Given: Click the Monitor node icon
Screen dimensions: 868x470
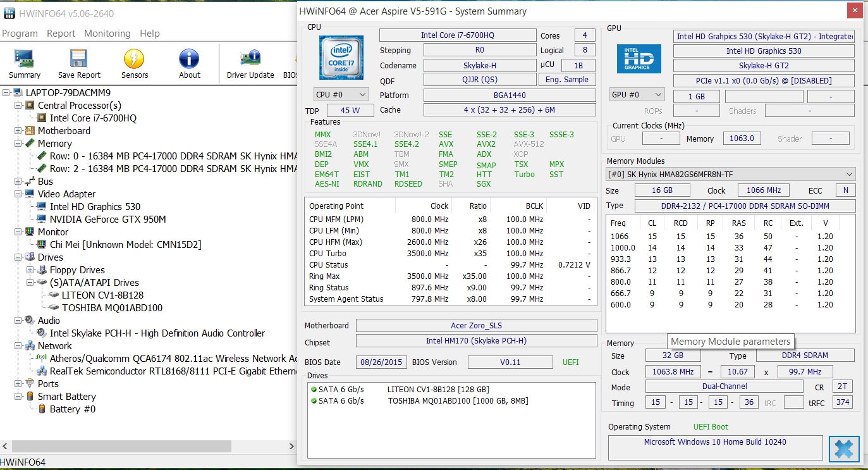Looking at the screenshot, I should (30, 232).
